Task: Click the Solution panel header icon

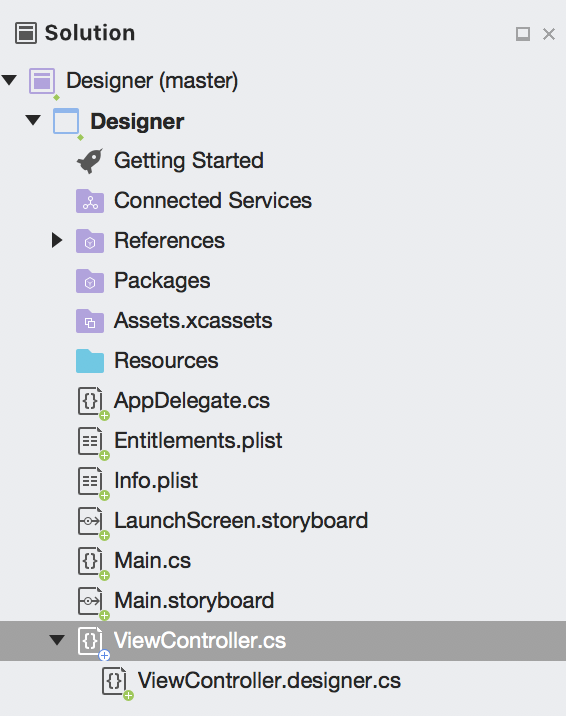Action: click(x=26, y=33)
